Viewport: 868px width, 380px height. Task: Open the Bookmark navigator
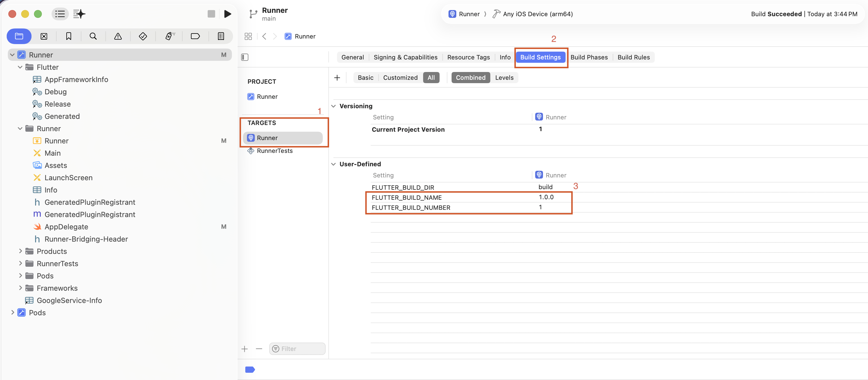click(69, 36)
